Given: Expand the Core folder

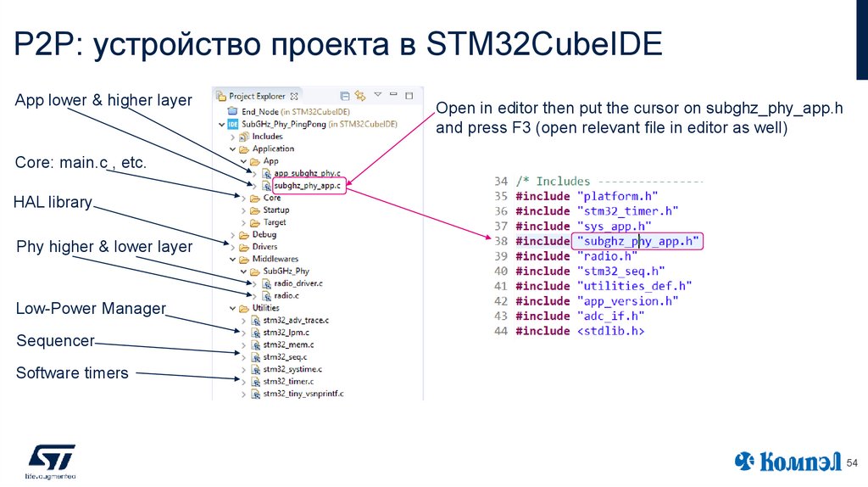Looking at the screenshot, I should tap(243, 198).
